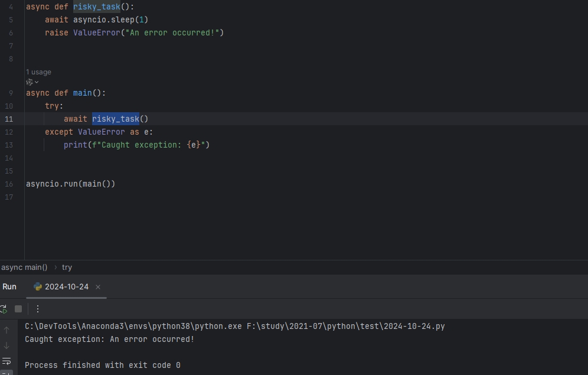Screen dimensions: 588x375
Task: Click the asyncio.run(main()) line
Action: click(70, 184)
